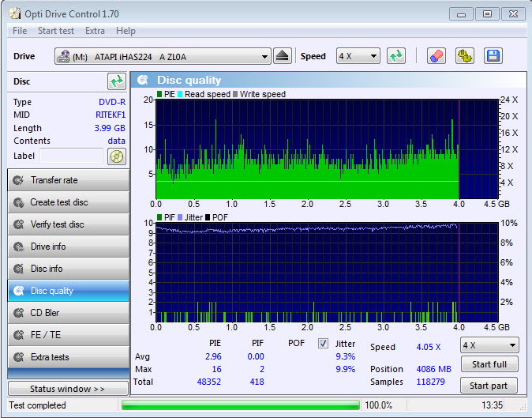Click the Start part button
532x418 pixels.
click(489, 386)
